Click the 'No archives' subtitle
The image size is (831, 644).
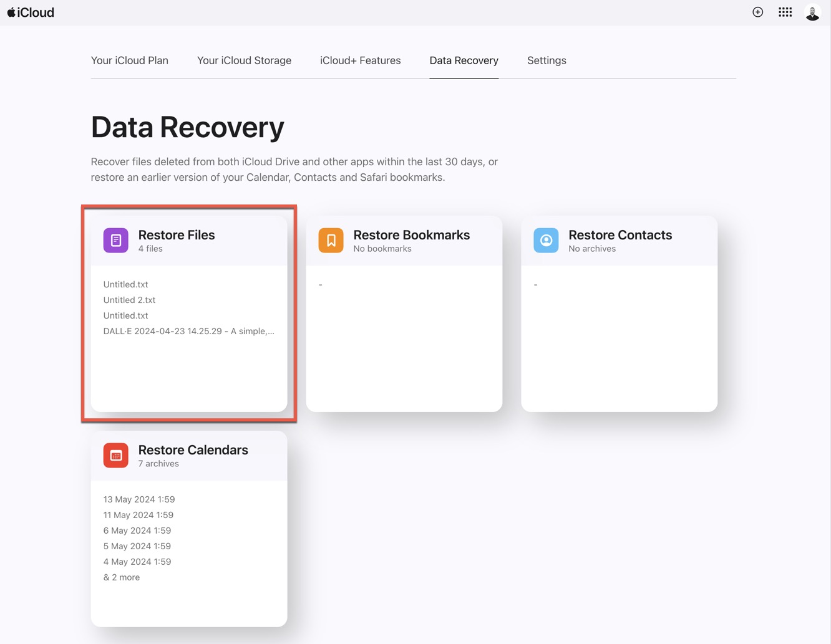(592, 249)
